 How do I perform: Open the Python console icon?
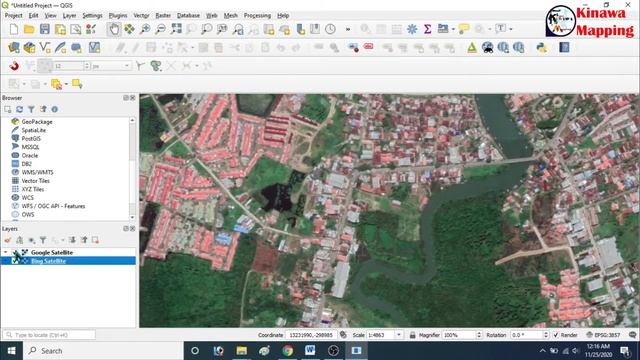542,48
